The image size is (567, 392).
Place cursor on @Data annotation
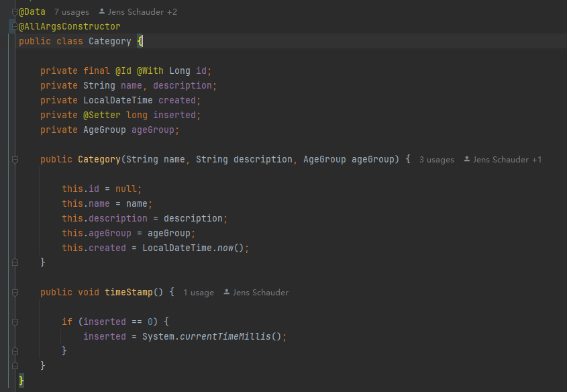(x=32, y=12)
